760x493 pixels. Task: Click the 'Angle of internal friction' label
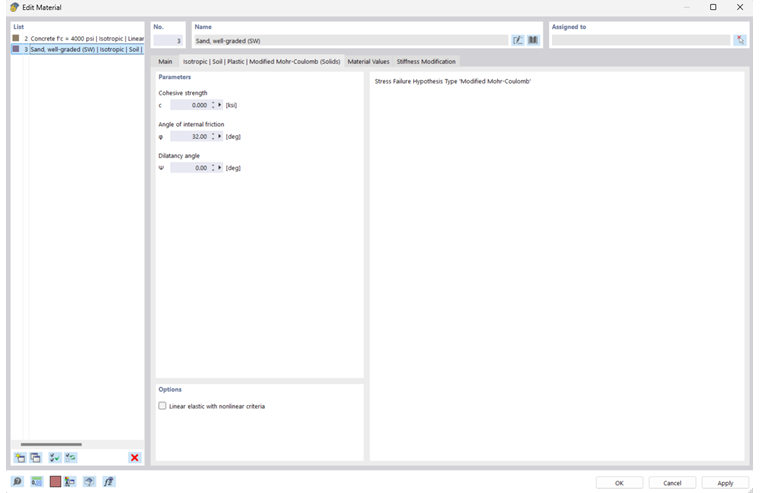point(191,125)
